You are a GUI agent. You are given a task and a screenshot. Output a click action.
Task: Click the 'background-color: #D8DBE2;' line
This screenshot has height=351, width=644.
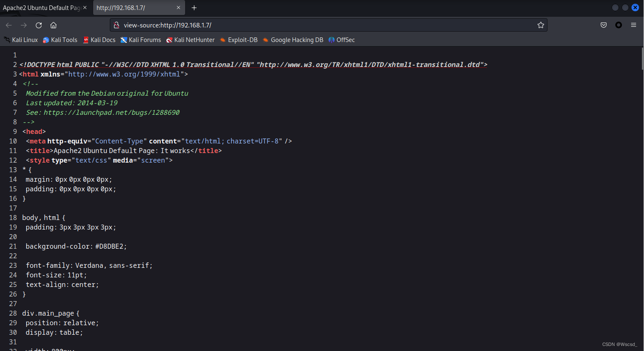[76, 246]
